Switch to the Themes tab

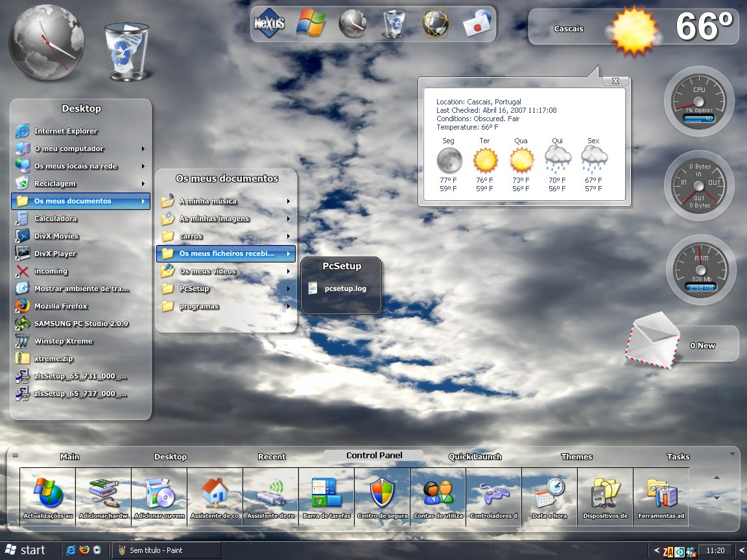pos(576,457)
